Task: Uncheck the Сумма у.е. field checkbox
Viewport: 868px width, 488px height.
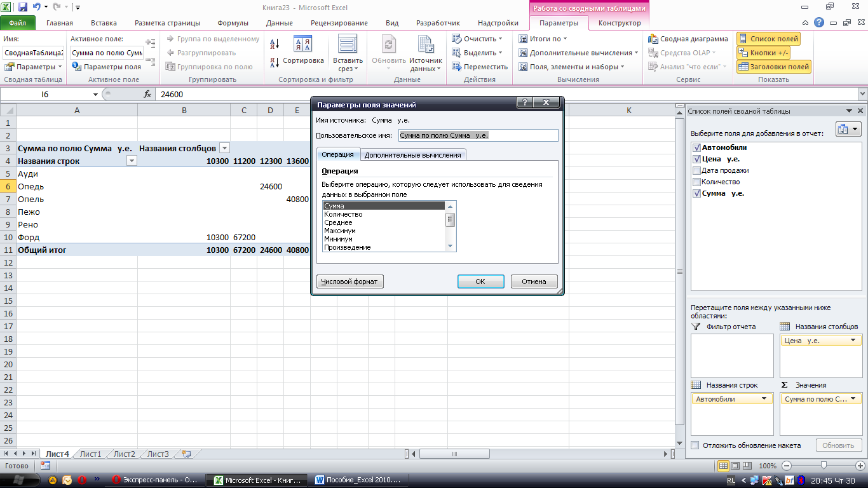Action: tap(697, 193)
